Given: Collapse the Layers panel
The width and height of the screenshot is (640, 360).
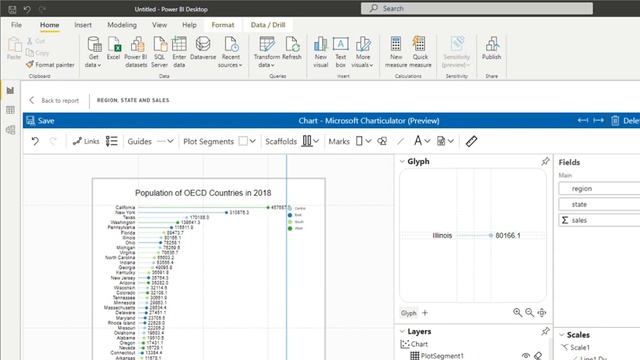Looking at the screenshot, I should (402, 331).
